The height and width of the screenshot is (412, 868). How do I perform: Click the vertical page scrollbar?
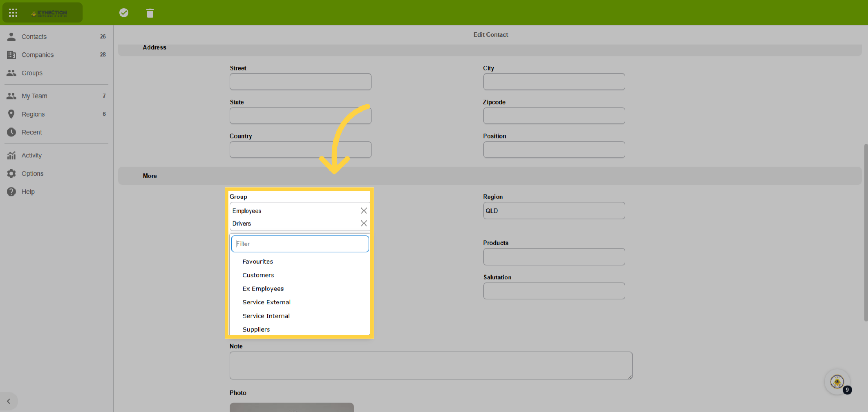tap(865, 232)
